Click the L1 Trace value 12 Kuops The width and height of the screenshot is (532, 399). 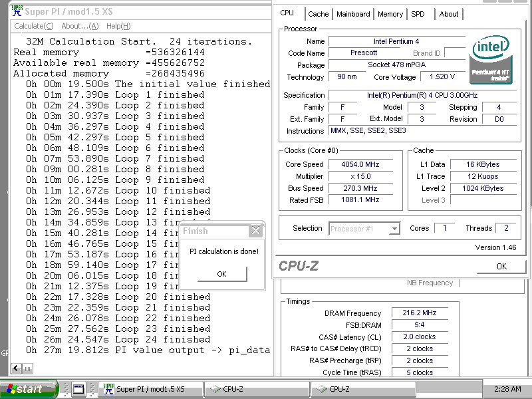(483, 176)
